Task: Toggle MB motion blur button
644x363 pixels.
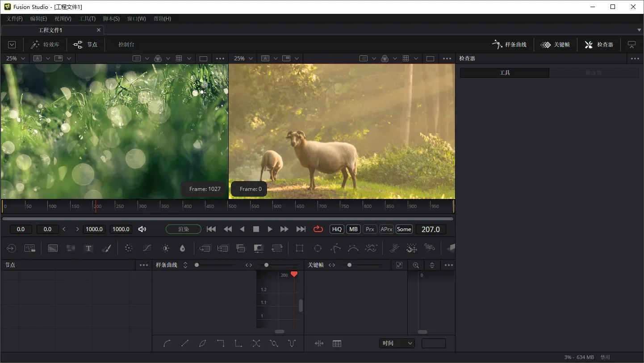Action: click(353, 229)
